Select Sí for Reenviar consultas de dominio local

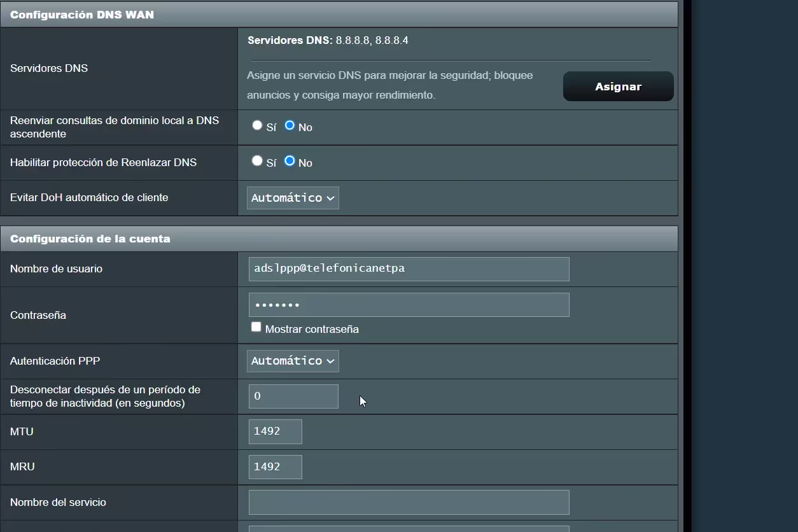pos(257,125)
